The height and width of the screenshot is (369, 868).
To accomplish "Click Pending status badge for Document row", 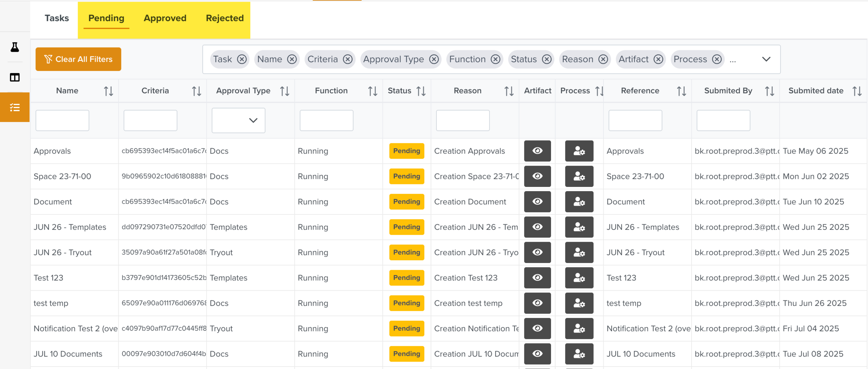I will 407,202.
